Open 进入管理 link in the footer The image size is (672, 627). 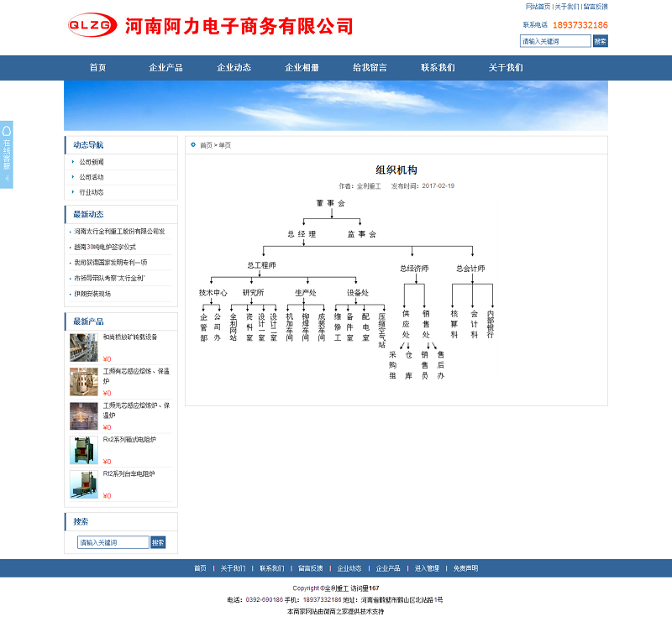427,568
